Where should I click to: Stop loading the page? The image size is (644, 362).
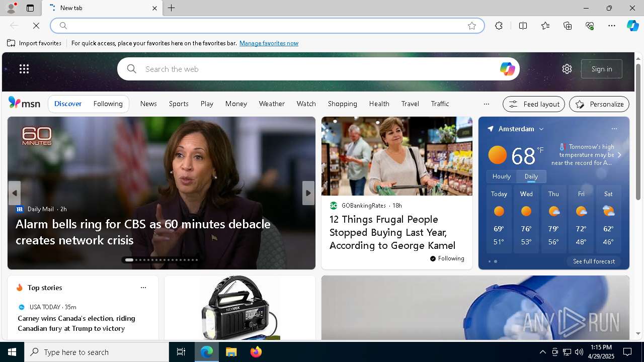[x=36, y=26]
